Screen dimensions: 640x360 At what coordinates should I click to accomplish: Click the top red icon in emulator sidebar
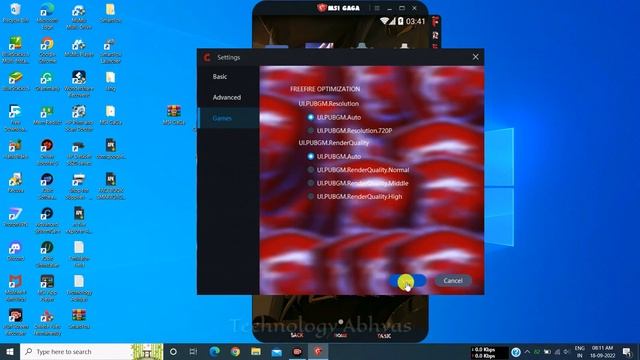tap(436, 21)
